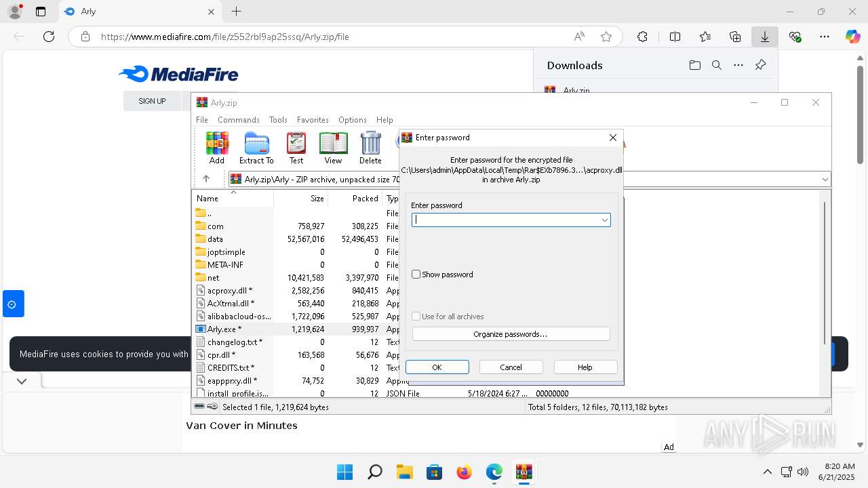The image size is (868, 488).
Task: Sort file list by Packed column
Action: click(355, 199)
